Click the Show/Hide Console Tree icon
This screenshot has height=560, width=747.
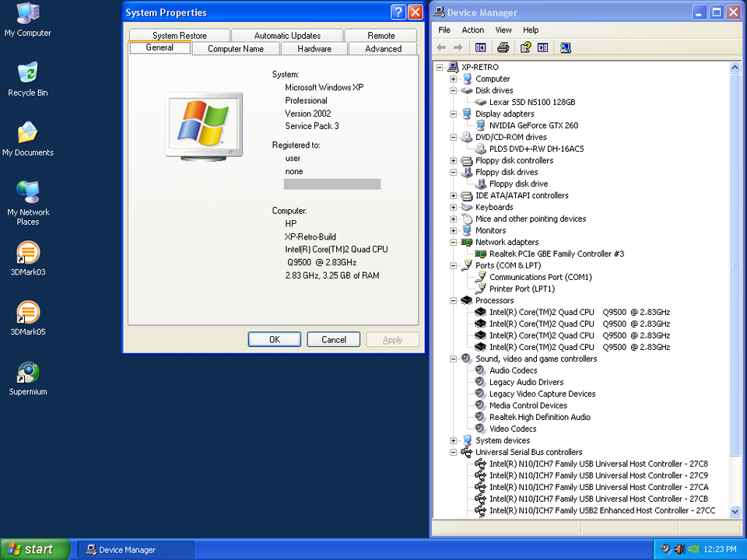[x=480, y=47]
